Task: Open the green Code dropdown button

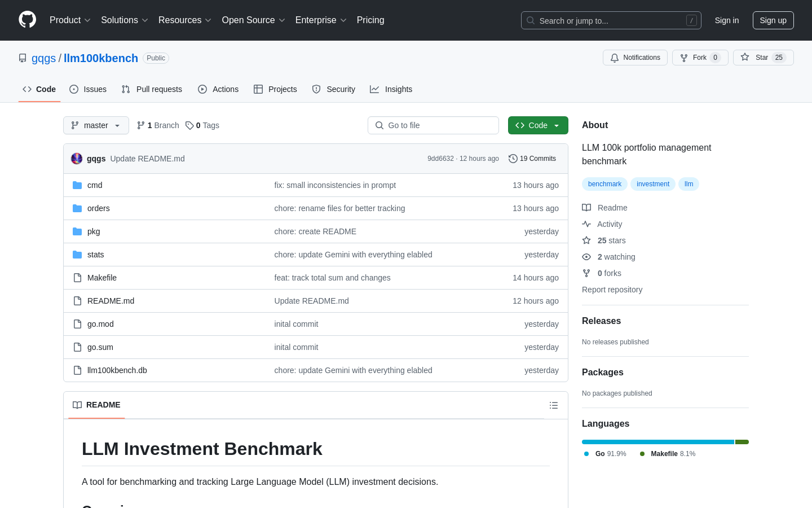Action: (538, 125)
